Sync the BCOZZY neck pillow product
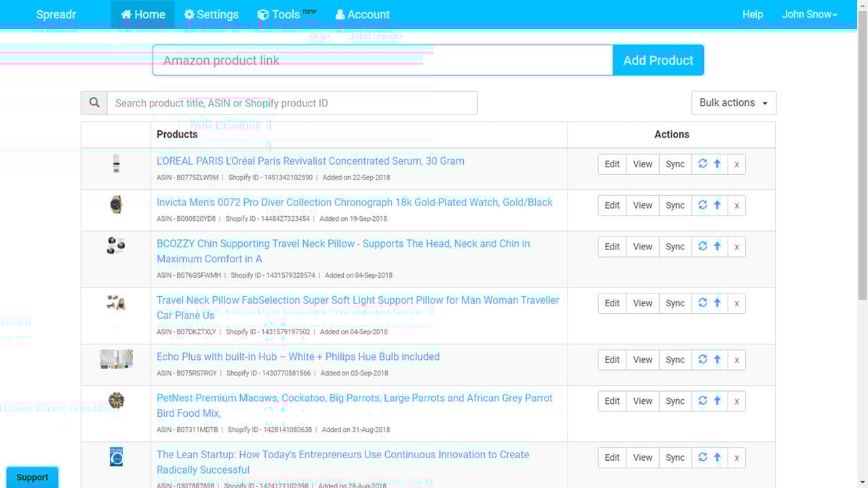Image resolution: width=868 pixels, height=488 pixels. (675, 247)
